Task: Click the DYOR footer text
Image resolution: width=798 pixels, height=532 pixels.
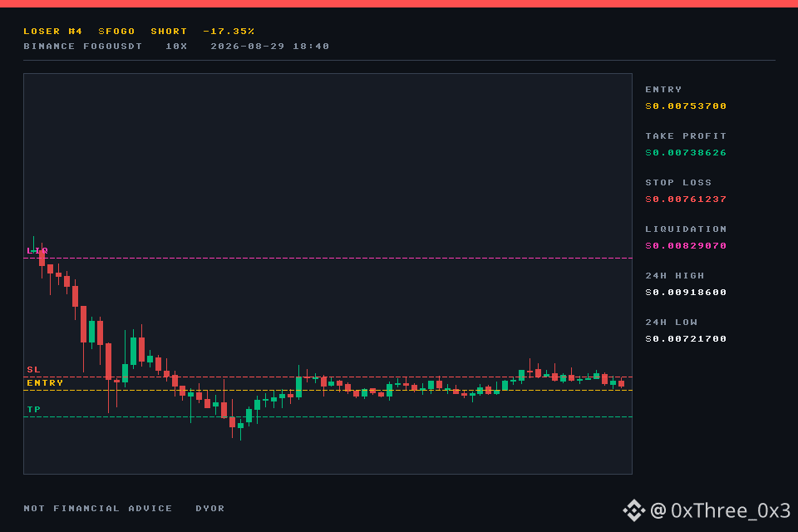Action: pyautogui.click(x=210, y=509)
